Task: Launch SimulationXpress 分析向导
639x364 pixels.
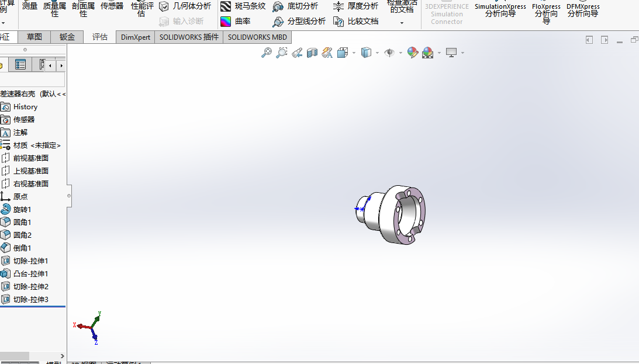Action: (x=500, y=10)
